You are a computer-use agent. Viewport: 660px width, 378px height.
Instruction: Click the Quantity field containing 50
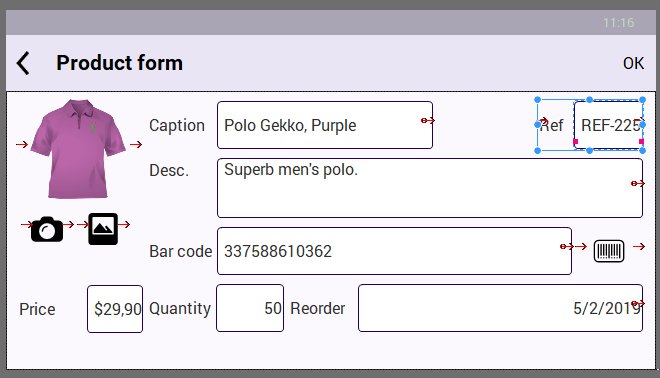[x=250, y=308]
